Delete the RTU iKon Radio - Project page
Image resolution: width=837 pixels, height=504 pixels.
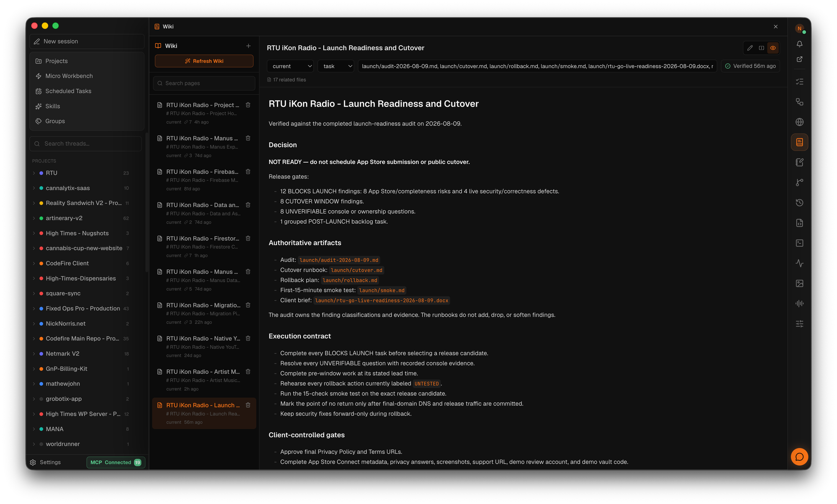248,105
